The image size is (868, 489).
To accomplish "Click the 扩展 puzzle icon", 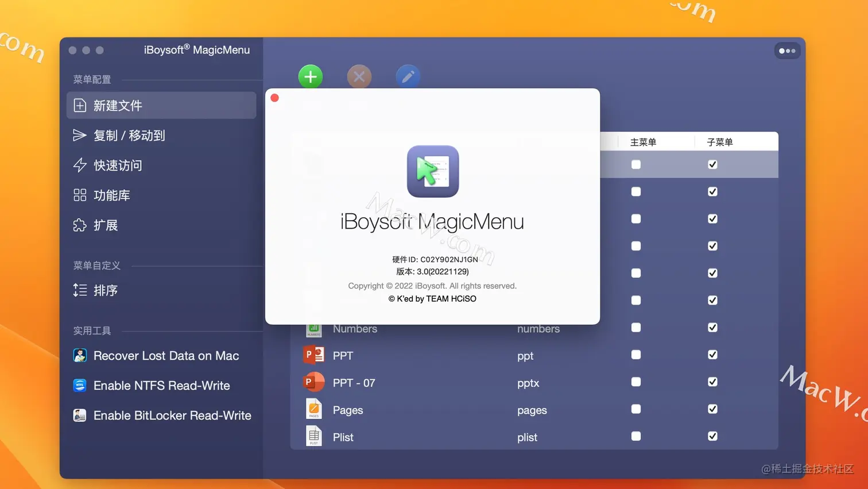I will click(x=80, y=225).
